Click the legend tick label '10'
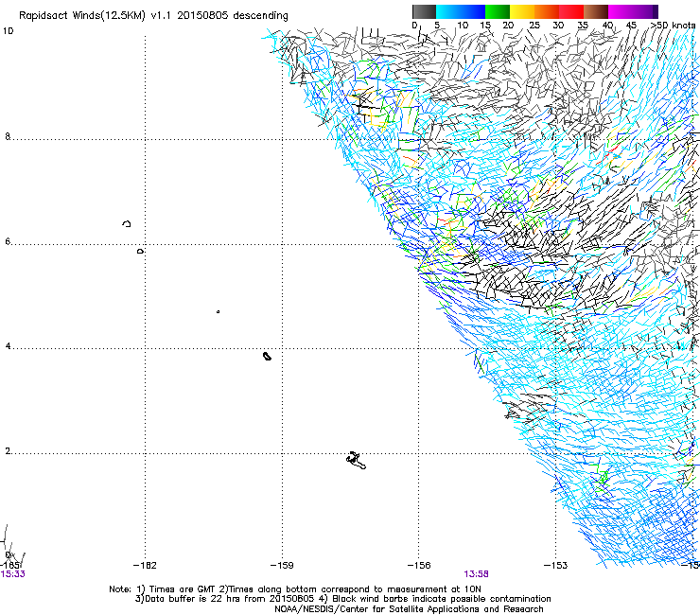This screenshot has width=700, height=615. [x=463, y=26]
